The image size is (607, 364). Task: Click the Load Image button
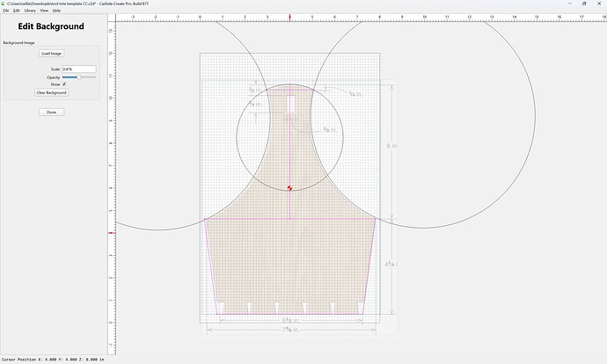point(52,54)
